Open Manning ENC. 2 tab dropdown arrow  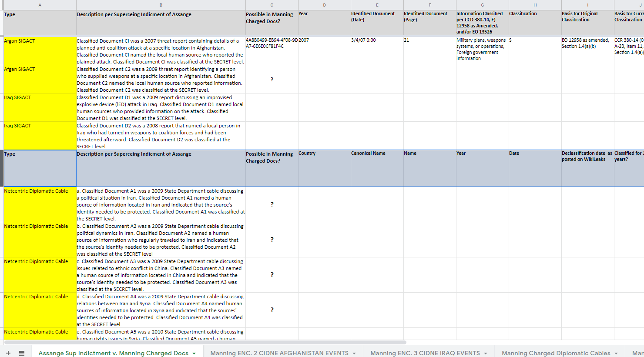pyautogui.click(x=354, y=353)
